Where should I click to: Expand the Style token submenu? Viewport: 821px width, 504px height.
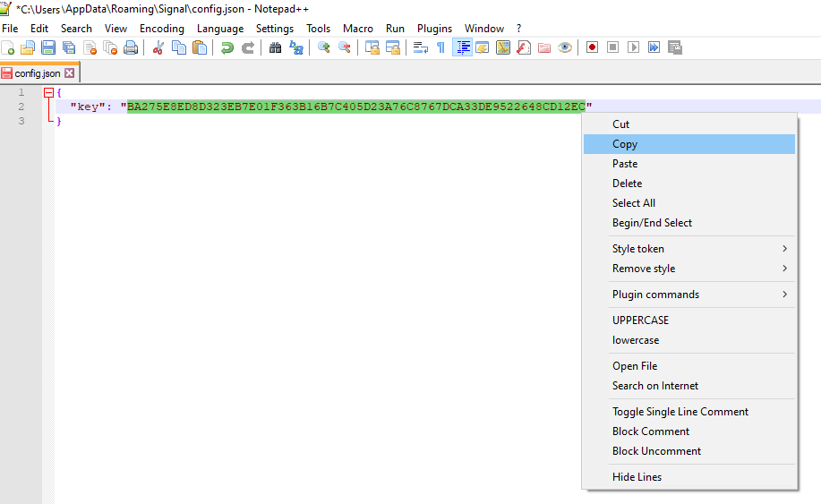689,249
